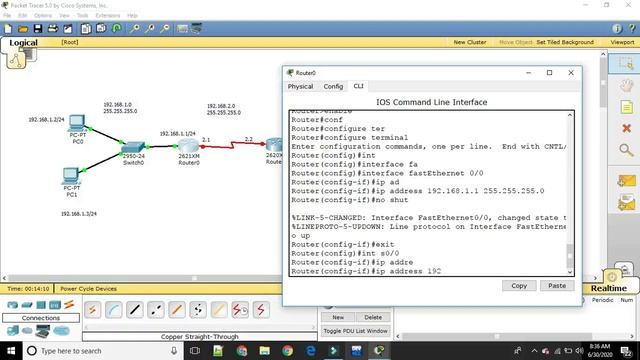Click Power Cycle Devices button

click(89, 289)
